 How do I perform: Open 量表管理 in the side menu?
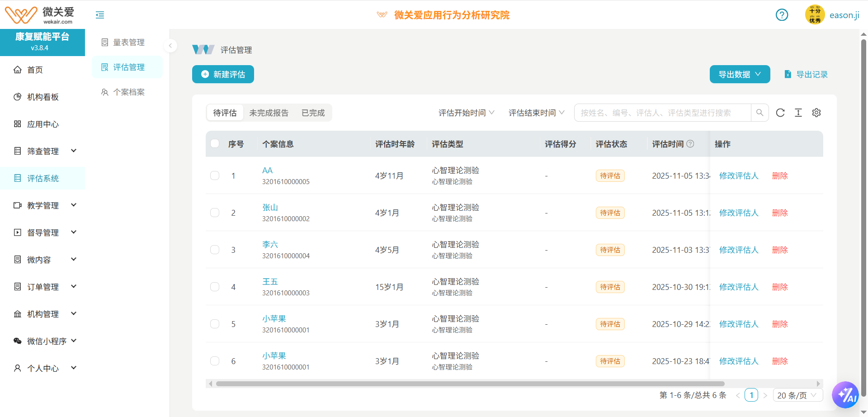tap(129, 42)
